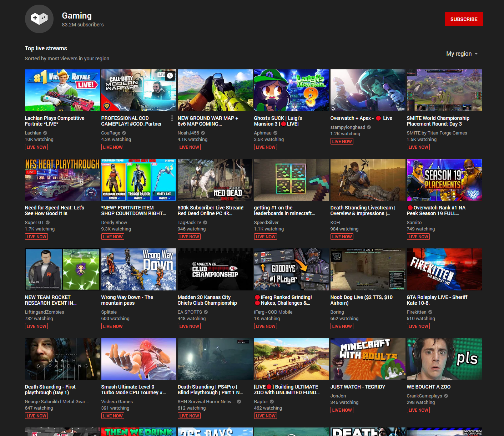Open Smash Ultimate Level 9 Turbo title
Screen dimensions: 504x436
(134, 390)
